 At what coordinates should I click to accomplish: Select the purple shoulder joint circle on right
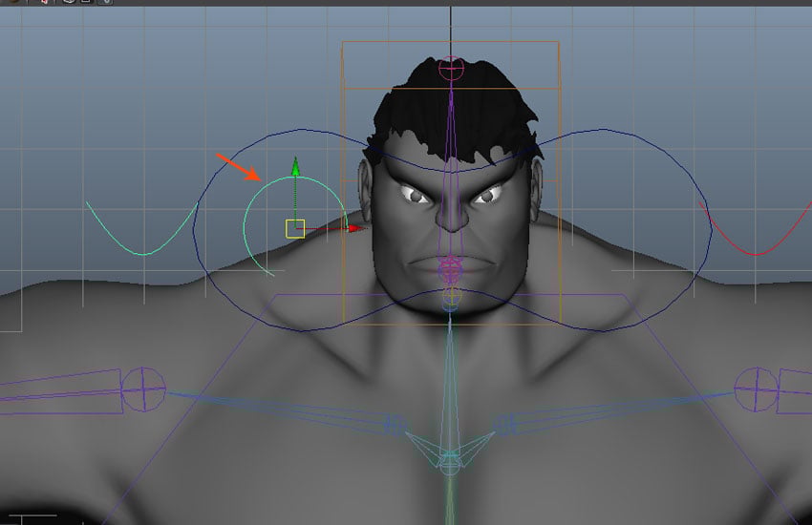point(757,389)
